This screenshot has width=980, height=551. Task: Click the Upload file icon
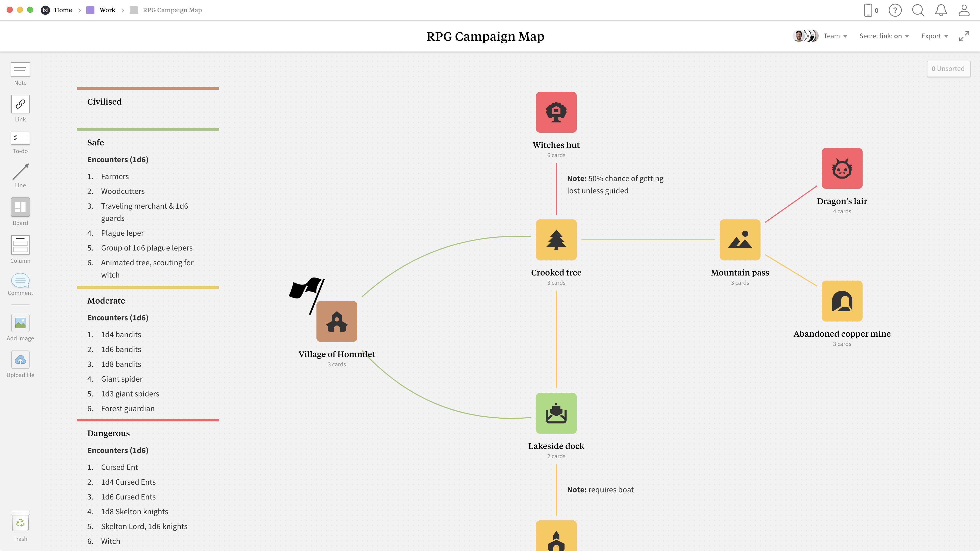pos(20,360)
